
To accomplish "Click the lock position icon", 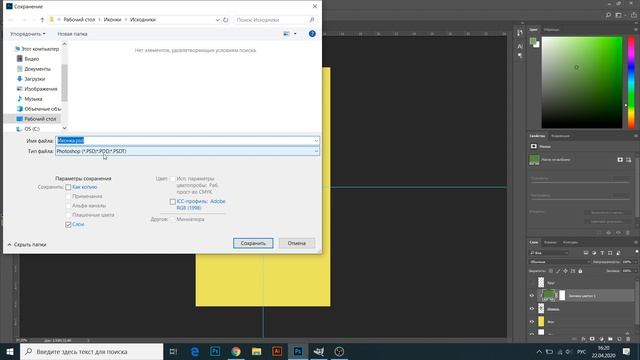I will point(565,271).
